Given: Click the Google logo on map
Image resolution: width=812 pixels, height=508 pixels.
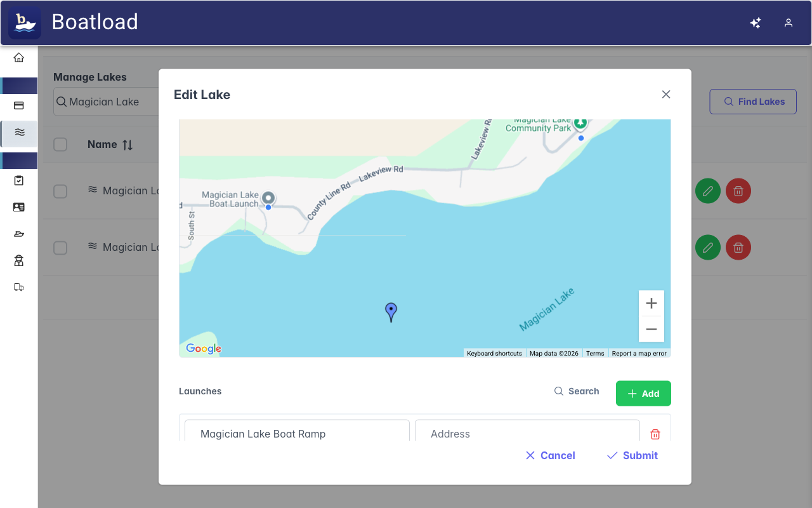Looking at the screenshot, I should point(204,349).
